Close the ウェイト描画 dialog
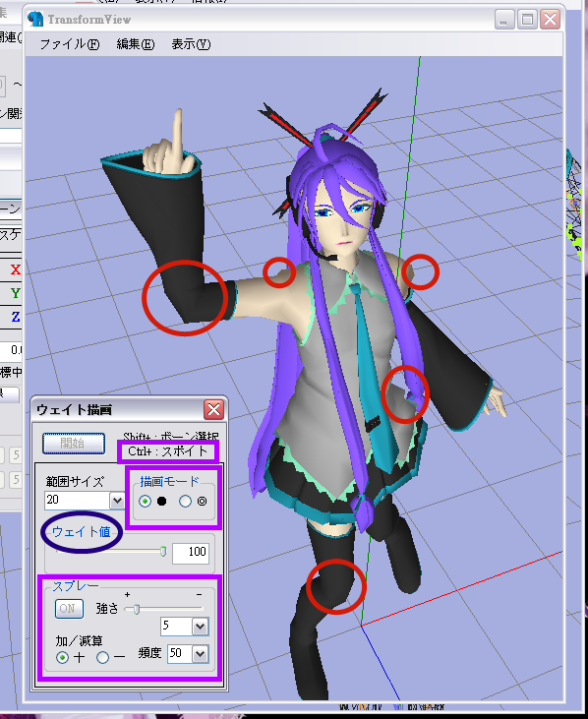Image resolution: width=588 pixels, height=719 pixels. pyautogui.click(x=213, y=409)
